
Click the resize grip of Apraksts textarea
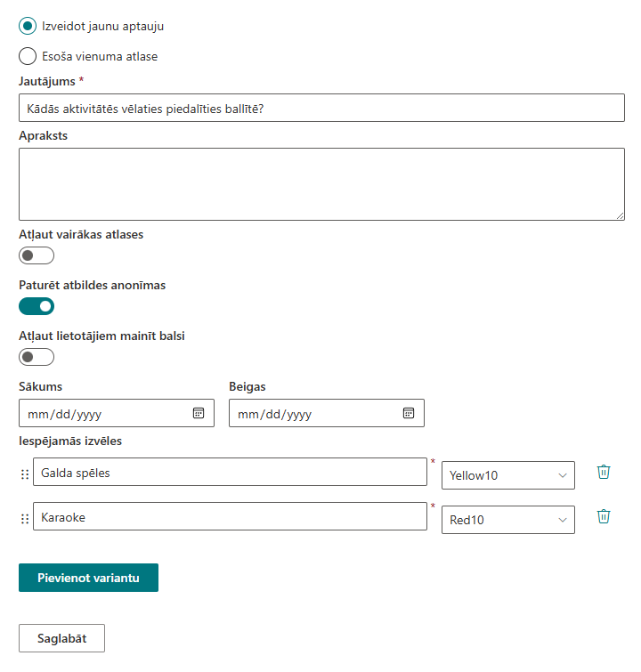[x=620, y=216]
